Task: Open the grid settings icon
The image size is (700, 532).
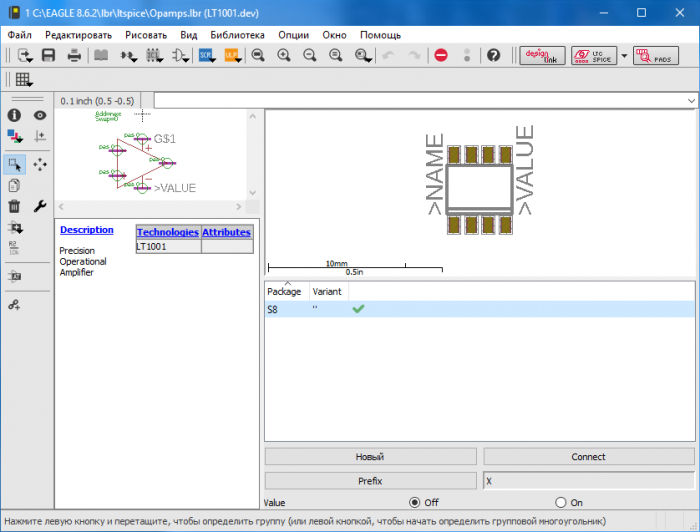Action: [x=22, y=80]
